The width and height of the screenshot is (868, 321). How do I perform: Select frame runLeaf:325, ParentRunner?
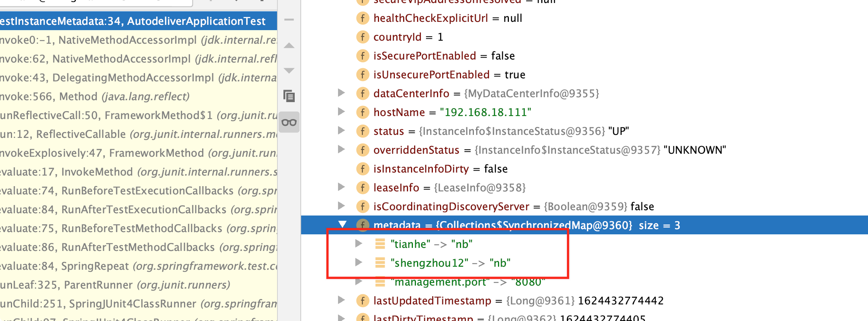click(x=139, y=285)
